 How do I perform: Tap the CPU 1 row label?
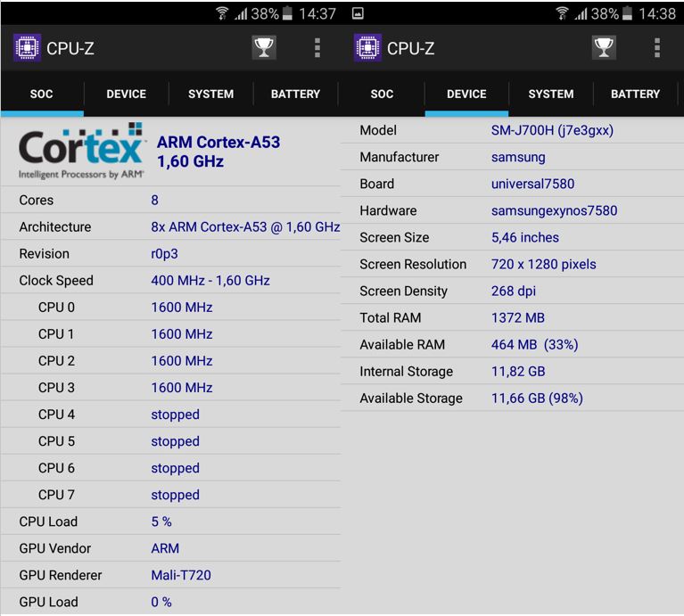(56, 334)
